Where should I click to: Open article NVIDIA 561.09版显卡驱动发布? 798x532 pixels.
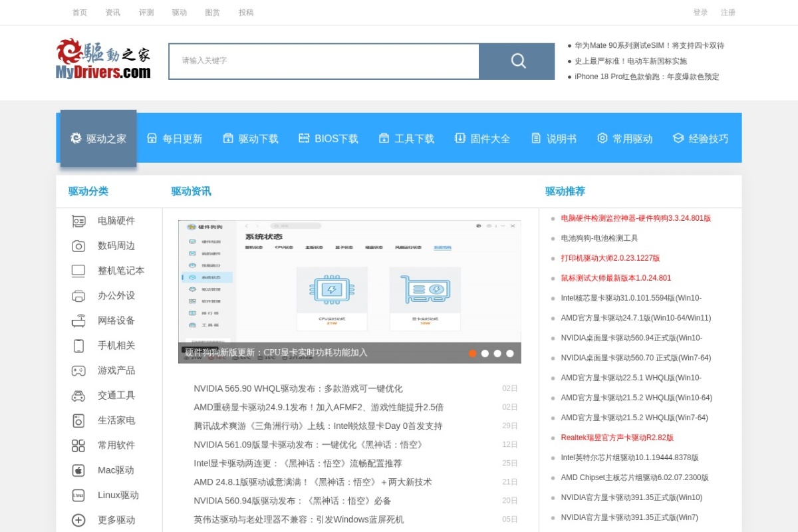coord(310,444)
